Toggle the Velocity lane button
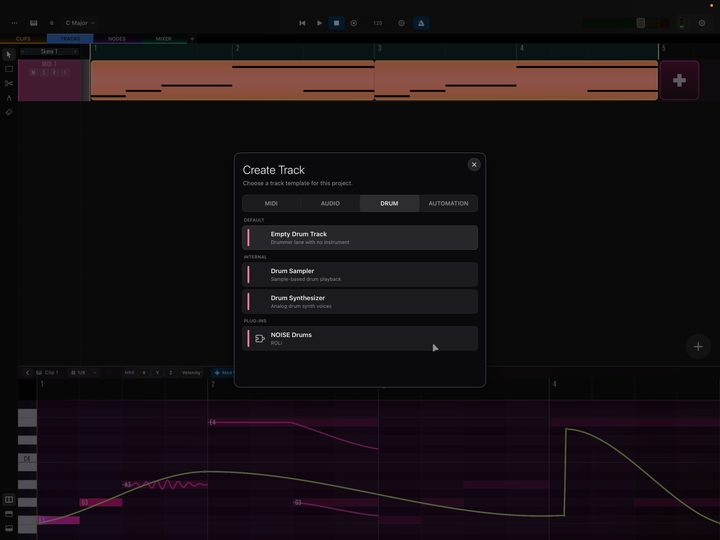The image size is (720, 540). tap(191, 372)
